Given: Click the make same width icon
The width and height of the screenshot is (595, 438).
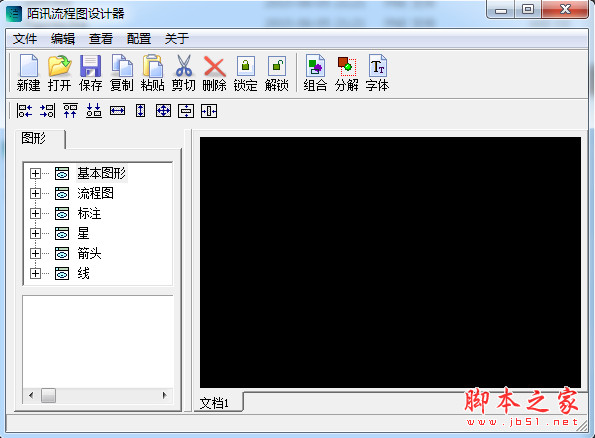Looking at the screenshot, I should [x=117, y=111].
